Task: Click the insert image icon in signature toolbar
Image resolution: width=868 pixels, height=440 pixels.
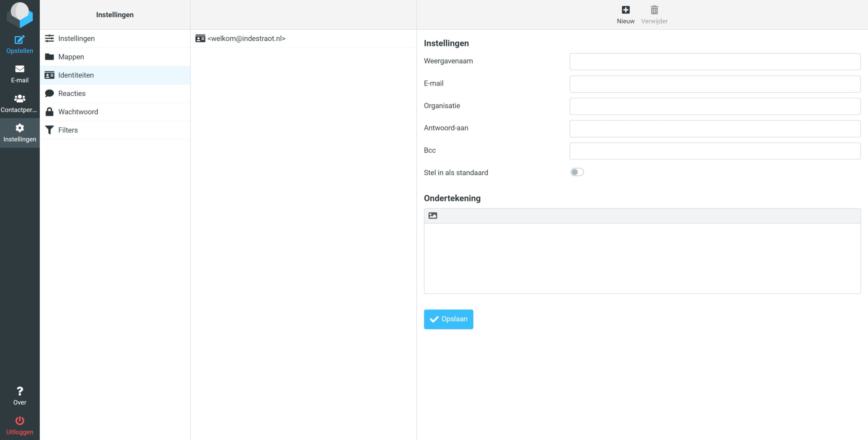Action: pos(433,216)
